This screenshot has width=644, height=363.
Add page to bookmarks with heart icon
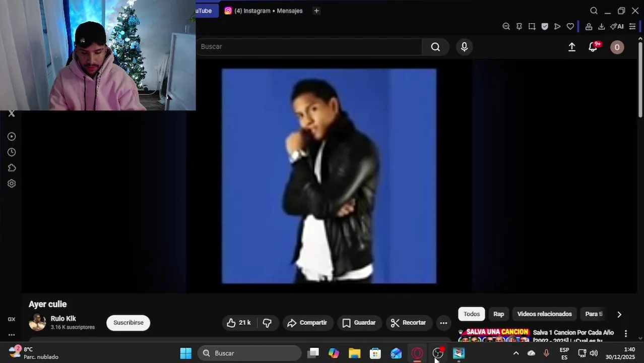click(x=570, y=27)
